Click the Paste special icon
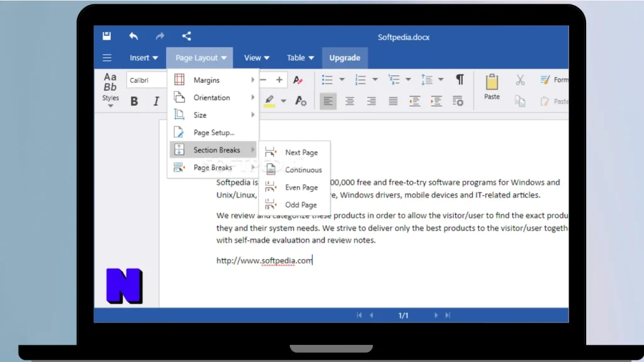The width and height of the screenshot is (644, 362). (554, 101)
